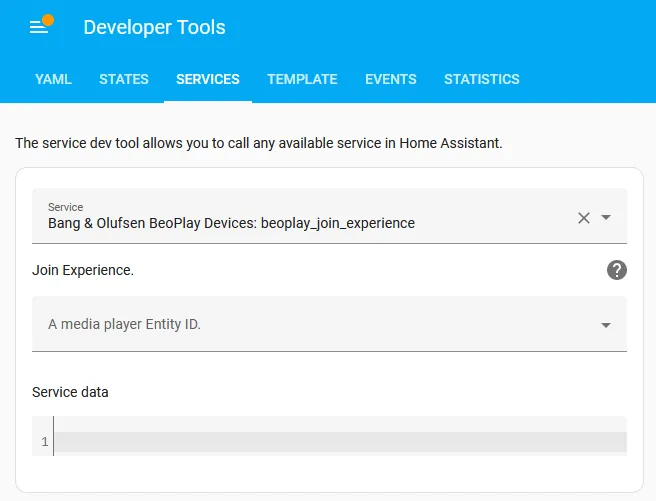This screenshot has width=656, height=501.
Task: Expand the media player Entity ID dropdown
Action: coord(606,325)
